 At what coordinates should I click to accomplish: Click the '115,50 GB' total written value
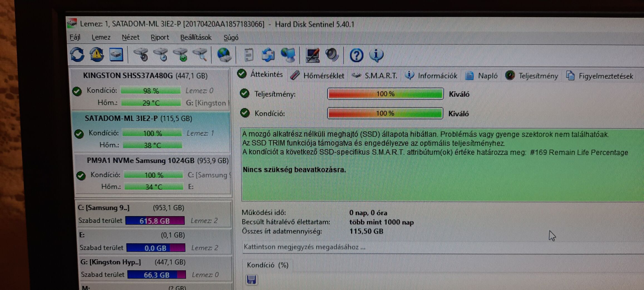tap(366, 231)
